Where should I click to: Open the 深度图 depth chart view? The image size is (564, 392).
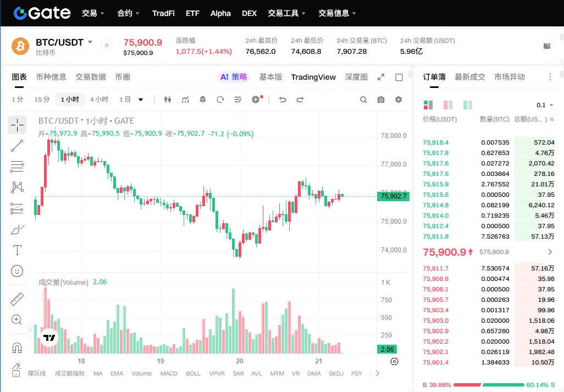point(356,77)
